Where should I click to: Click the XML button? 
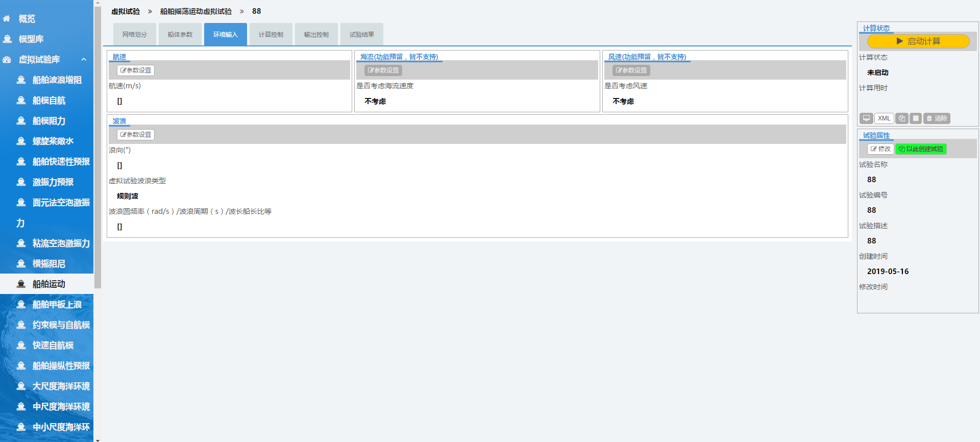[884, 118]
